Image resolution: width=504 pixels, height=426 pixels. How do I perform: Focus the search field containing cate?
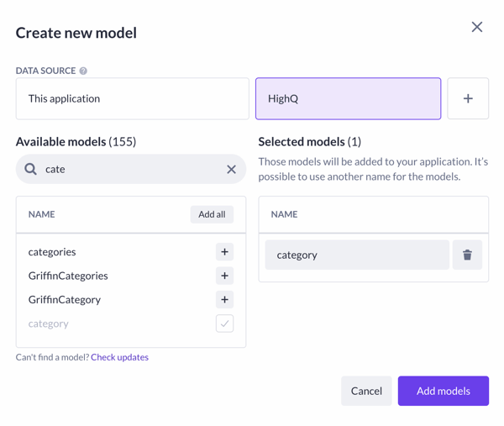(131, 169)
